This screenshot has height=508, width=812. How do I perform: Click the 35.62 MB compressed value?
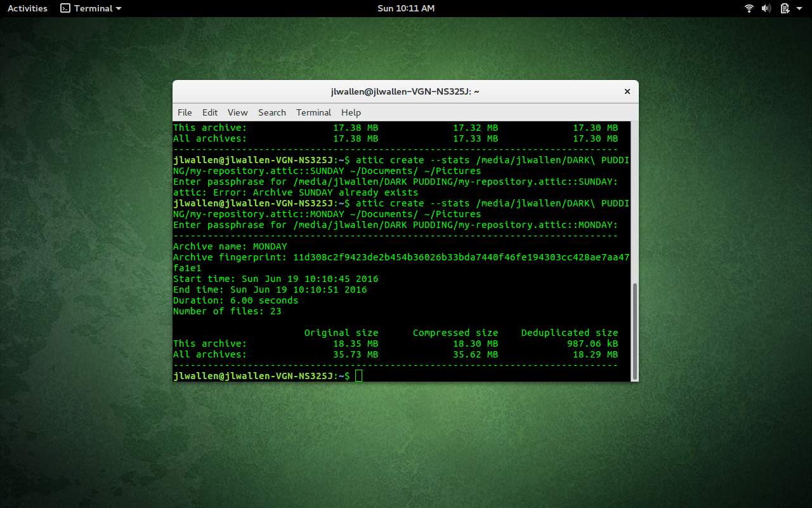coord(476,354)
